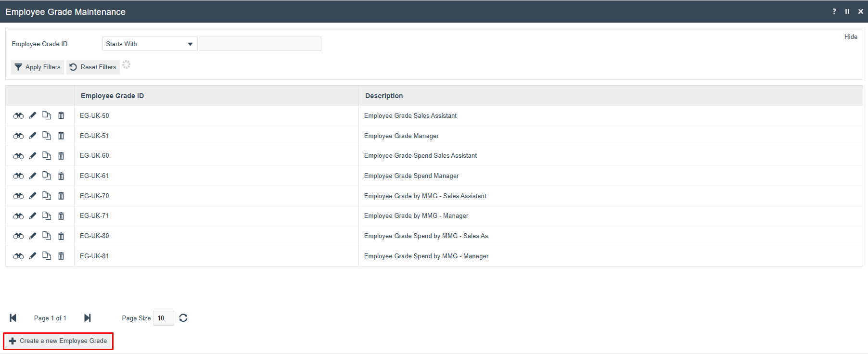
Task: Copy the EG-UK-80 employee grade
Action: pyautogui.click(x=47, y=236)
